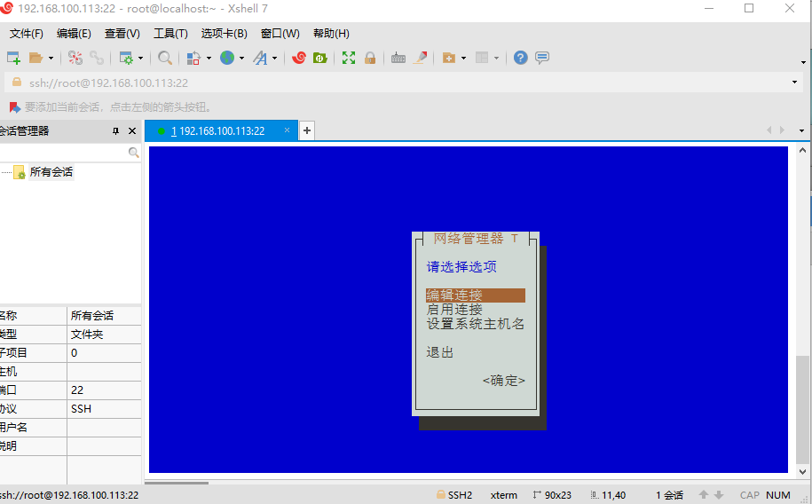The width and height of the screenshot is (812, 504).
Task: Expand the toolbar options arrow at far right
Action: click(803, 62)
